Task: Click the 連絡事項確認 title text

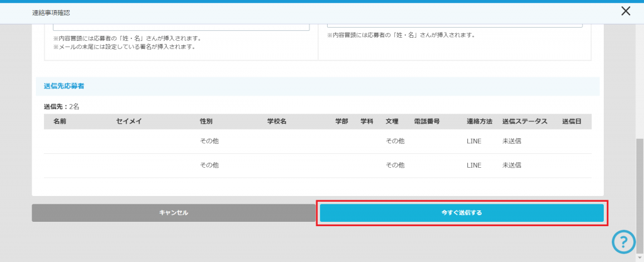Action: (x=50, y=12)
